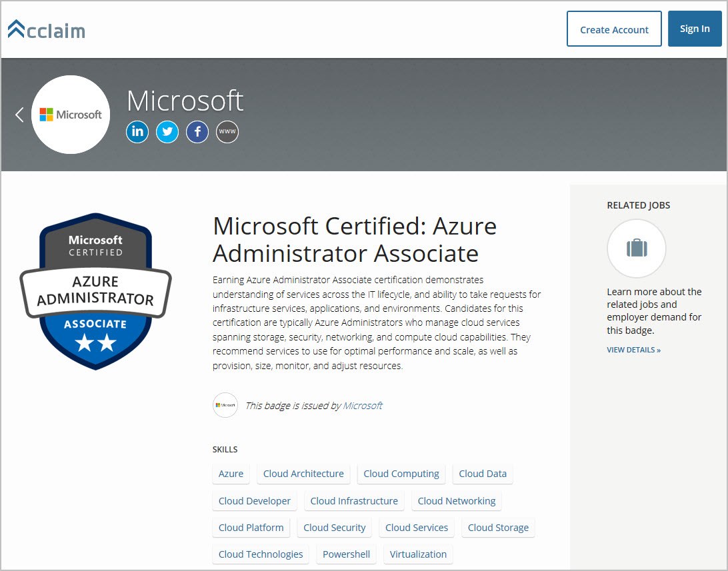Click the round Microsoft logo in banner
This screenshot has height=571, width=728.
[x=71, y=115]
